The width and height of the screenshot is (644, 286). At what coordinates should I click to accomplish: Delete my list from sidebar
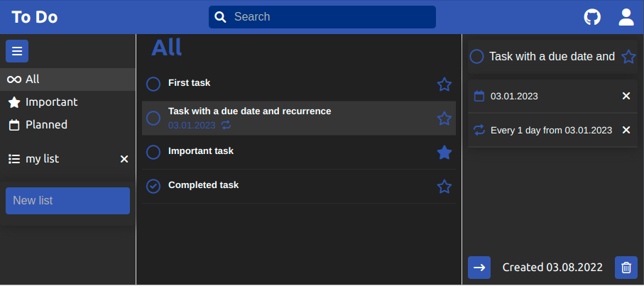(124, 159)
